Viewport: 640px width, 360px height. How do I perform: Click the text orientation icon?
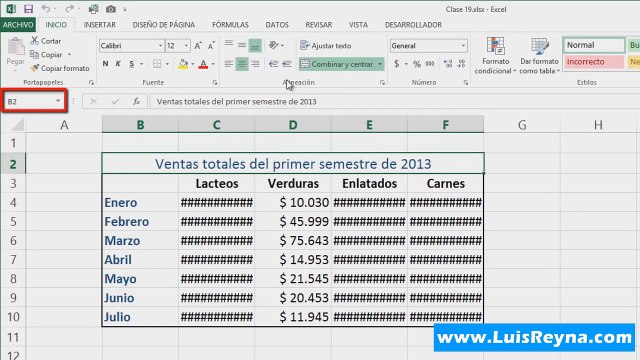coord(273,45)
